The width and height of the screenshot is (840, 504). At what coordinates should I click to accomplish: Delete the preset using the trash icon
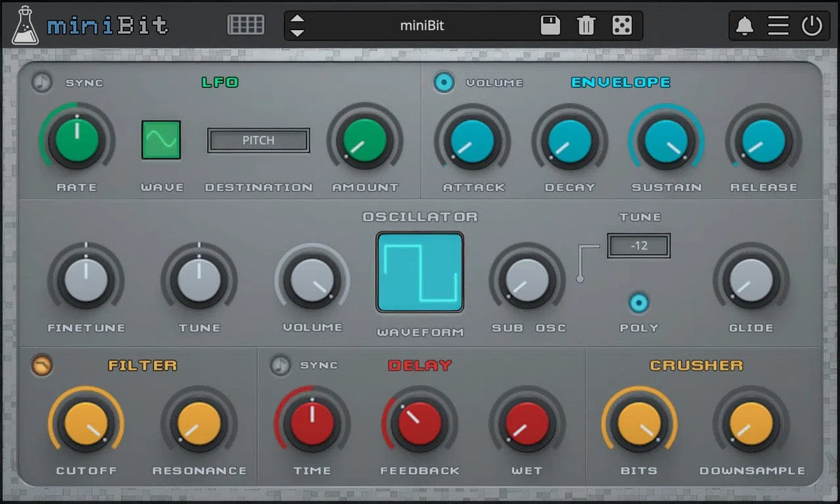tap(586, 24)
